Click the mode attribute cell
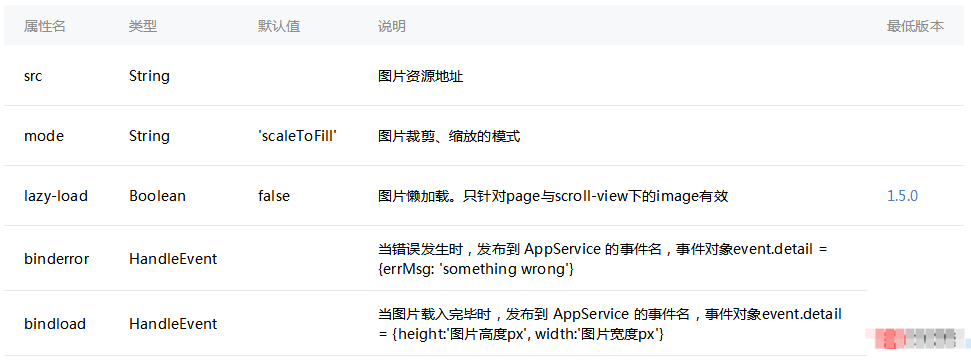 (44, 136)
